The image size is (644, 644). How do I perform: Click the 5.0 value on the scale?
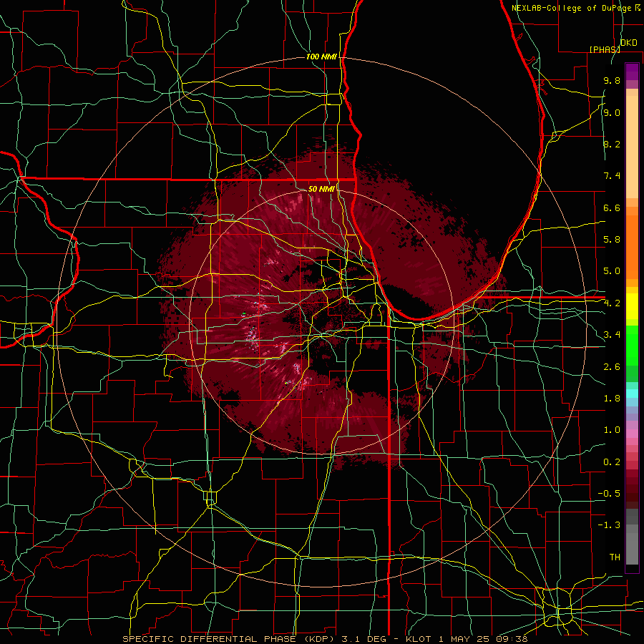pos(612,271)
